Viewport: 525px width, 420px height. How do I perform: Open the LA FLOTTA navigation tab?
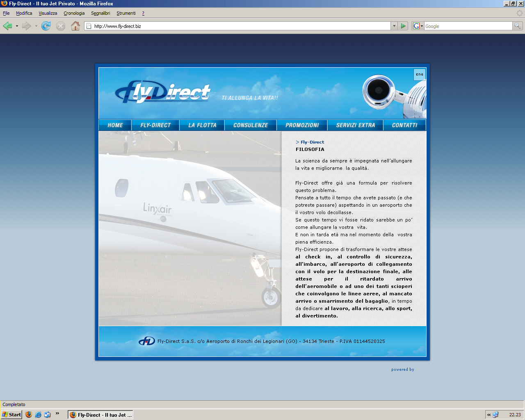[x=202, y=125]
